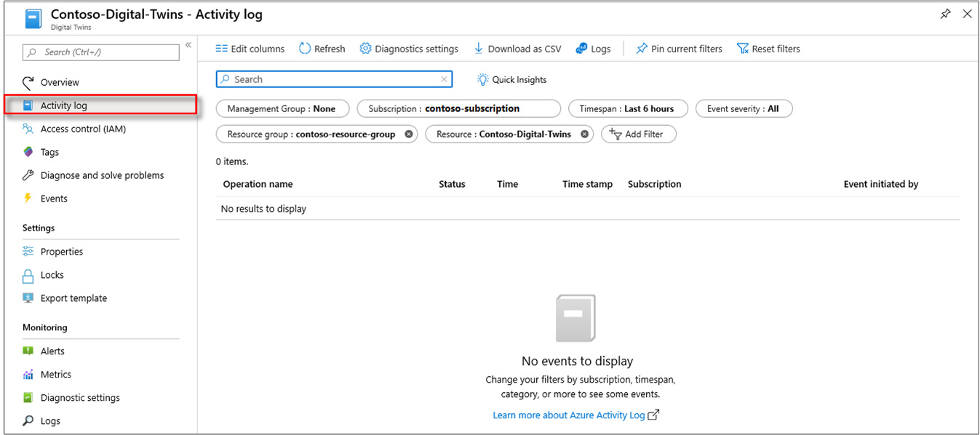The width and height of the screenshot is (980, 435).
Task: Click the Logs magnifier icon in sidebar
Action: (x=28, y=421)
